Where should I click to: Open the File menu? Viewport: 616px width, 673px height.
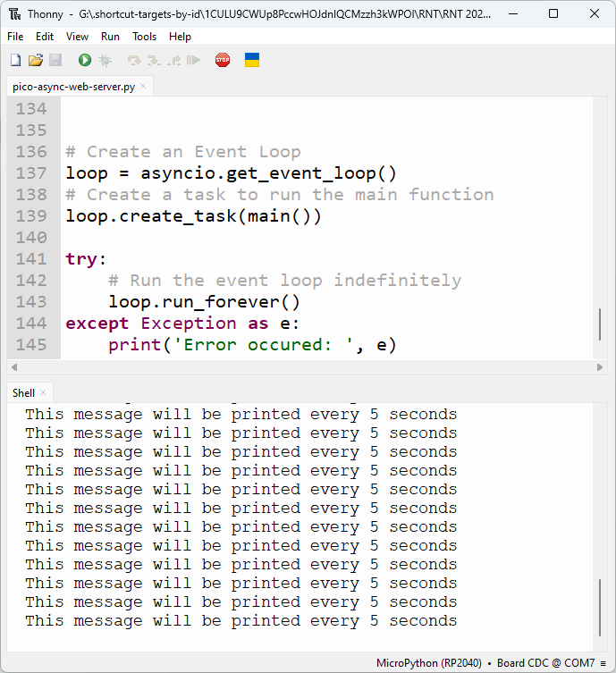click(15, 37)
